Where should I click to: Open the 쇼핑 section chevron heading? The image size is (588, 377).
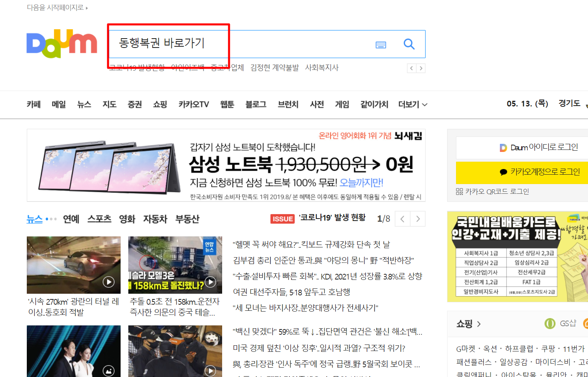pyautogui.click(x=469, y=324)
